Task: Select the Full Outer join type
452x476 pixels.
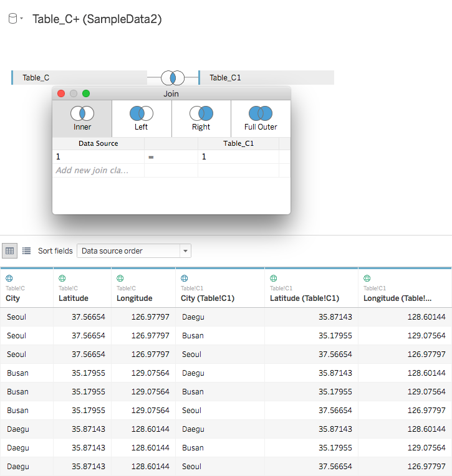Action: click(x=261, y=119)
